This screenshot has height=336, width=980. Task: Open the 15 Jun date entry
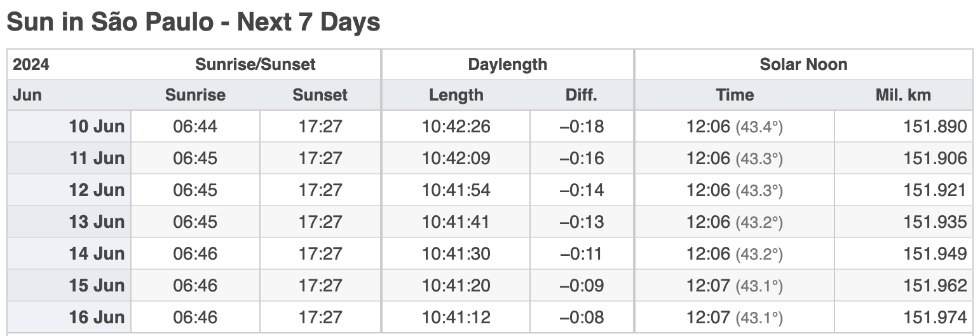pos(69,285)
